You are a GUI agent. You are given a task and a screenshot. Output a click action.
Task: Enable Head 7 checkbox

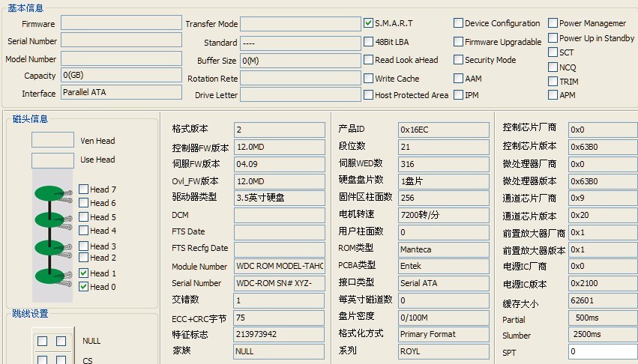point(83,189)
